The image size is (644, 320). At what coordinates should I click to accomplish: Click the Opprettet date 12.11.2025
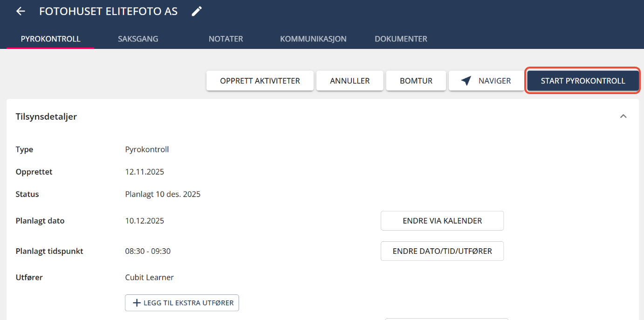click(x=144, y=172)
